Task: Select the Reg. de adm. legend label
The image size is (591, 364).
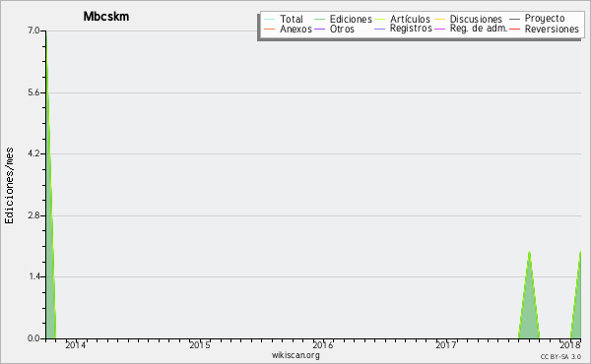Action: [479, 29]
